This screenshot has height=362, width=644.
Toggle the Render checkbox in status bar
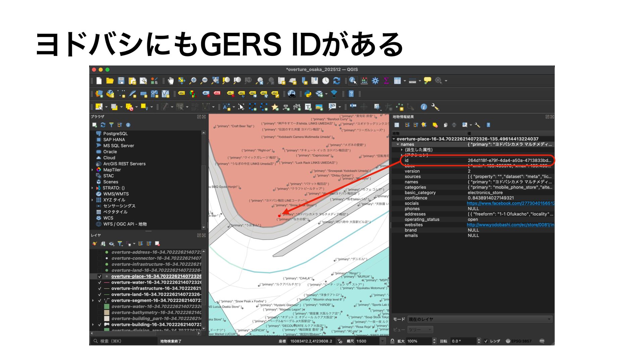point(486,341)
